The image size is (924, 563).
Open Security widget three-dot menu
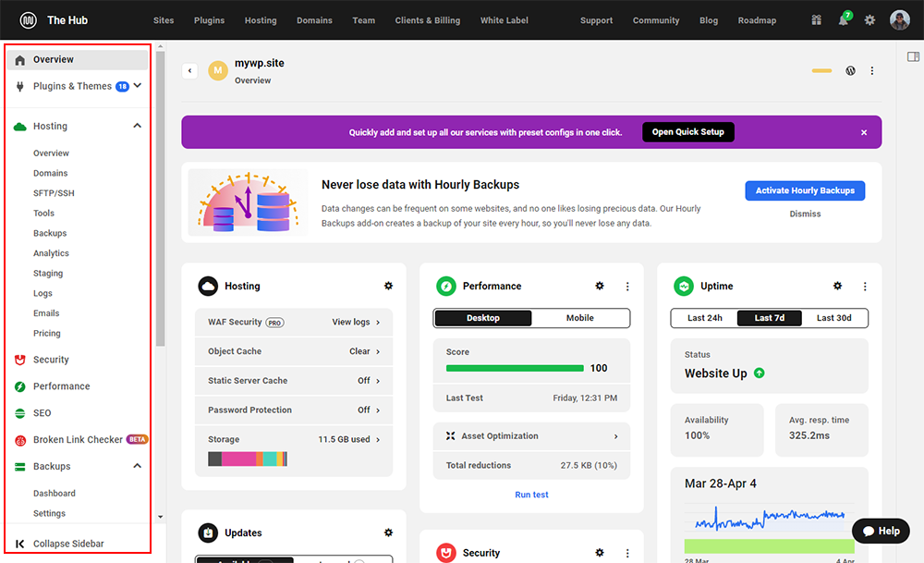pyautogui.click(x=627, y=553)
